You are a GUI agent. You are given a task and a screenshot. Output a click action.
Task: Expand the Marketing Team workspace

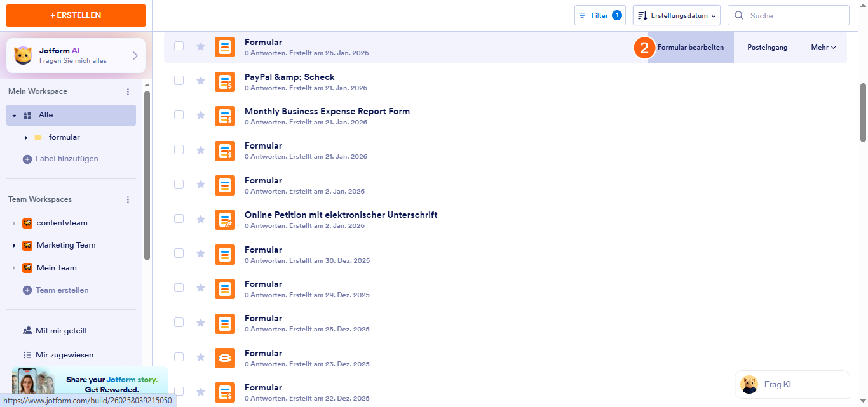[x=14, y=245]
